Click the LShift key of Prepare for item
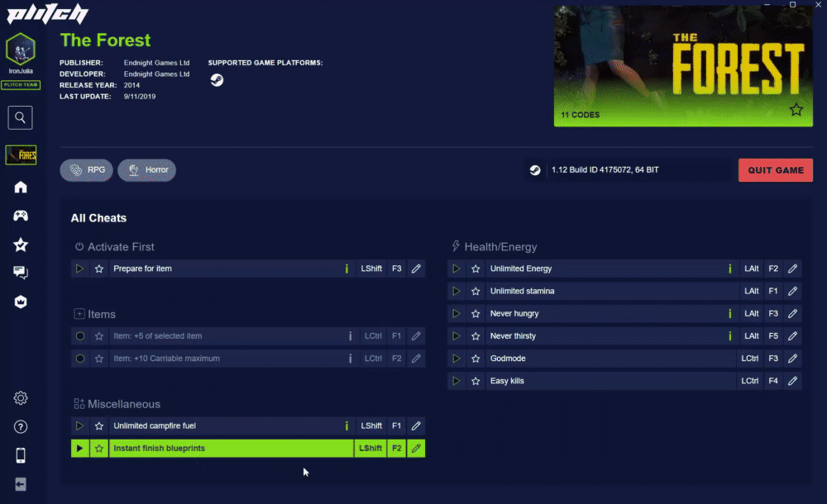 pos(371,269)
